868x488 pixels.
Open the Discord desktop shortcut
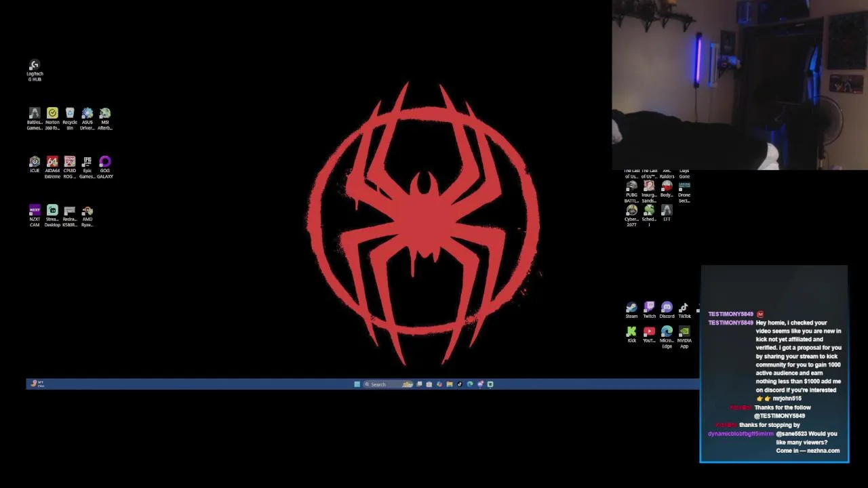[667, 310]
